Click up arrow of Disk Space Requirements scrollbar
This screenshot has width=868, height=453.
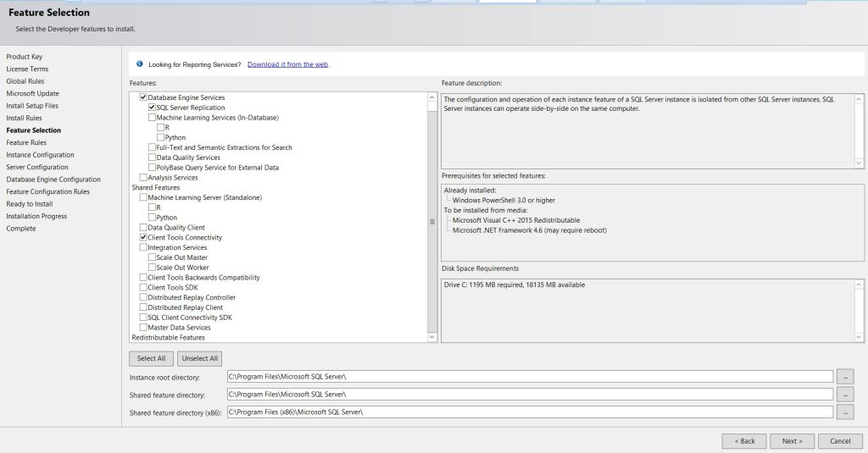tap(859, 285)
